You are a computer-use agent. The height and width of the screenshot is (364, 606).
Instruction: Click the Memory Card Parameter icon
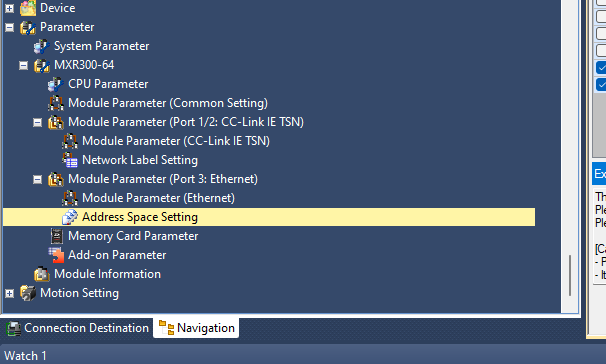tap(56, 236)
